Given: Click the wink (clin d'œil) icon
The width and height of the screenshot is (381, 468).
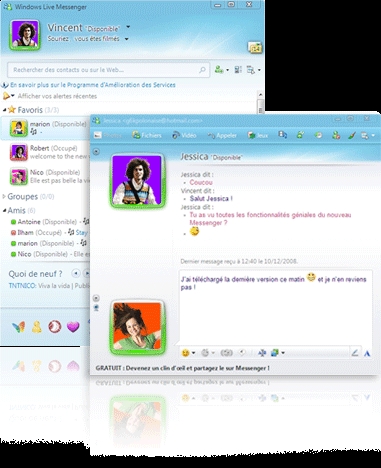Looking at the screenshot, I should (x=205, y=353).
